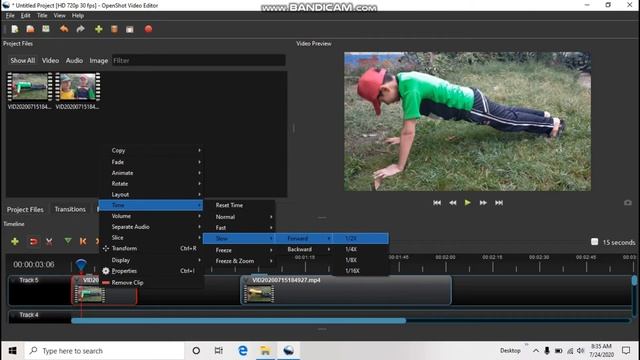Play the video preview

(468, 203)
